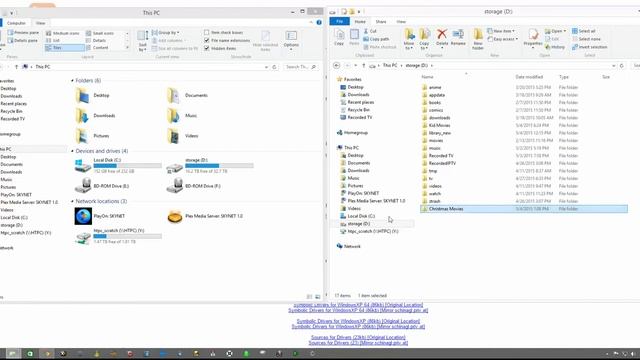Switch layout to Small icons
640x360 pixels.
pyautogui.click(x=100, y=33)
